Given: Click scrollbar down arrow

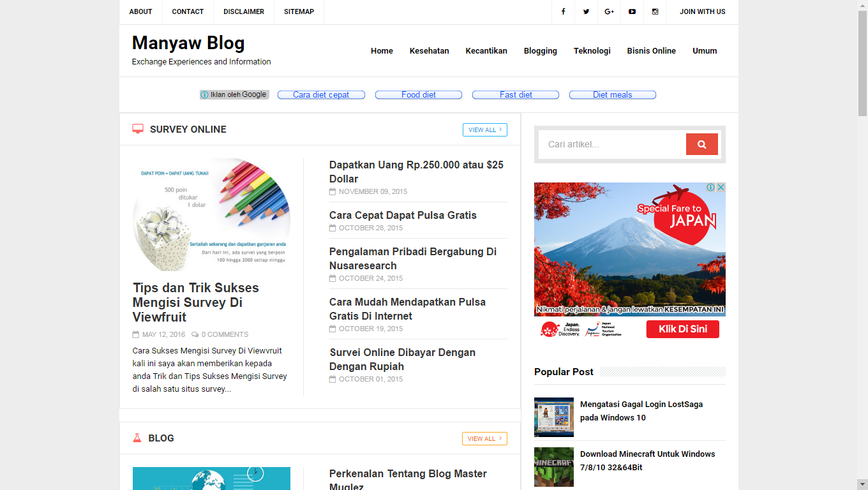Looking at the screenshot, I should (x=863, y=485).
